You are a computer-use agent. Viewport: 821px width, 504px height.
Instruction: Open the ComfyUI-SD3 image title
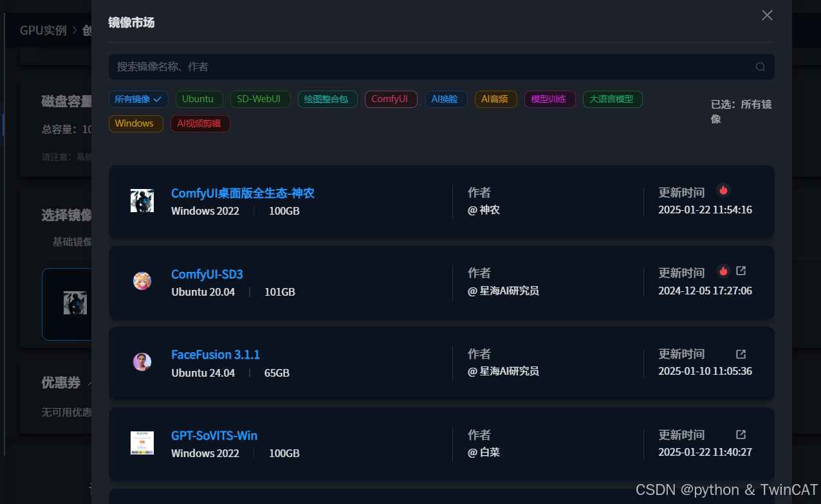(x=207, y=274)
